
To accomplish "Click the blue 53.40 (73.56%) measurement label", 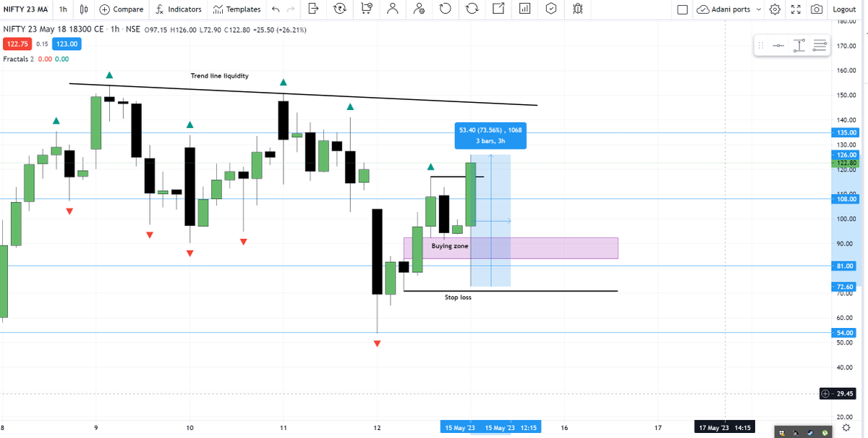I will [490, 135].
